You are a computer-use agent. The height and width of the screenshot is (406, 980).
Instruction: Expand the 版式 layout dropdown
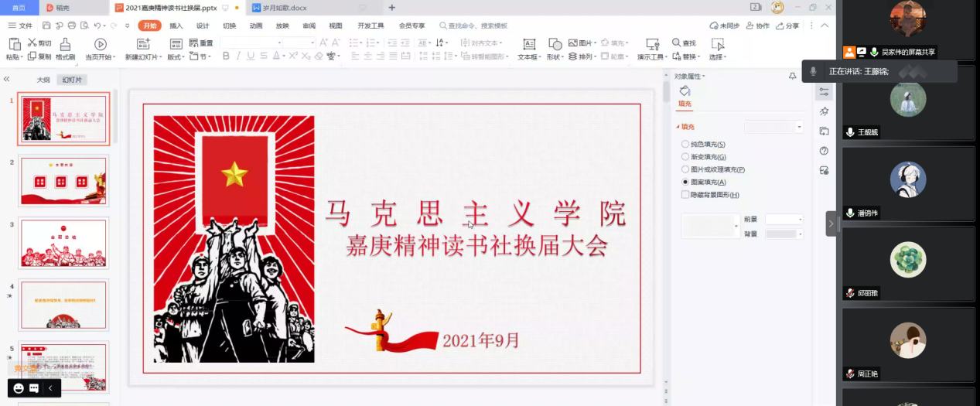[x=176, y=57]
